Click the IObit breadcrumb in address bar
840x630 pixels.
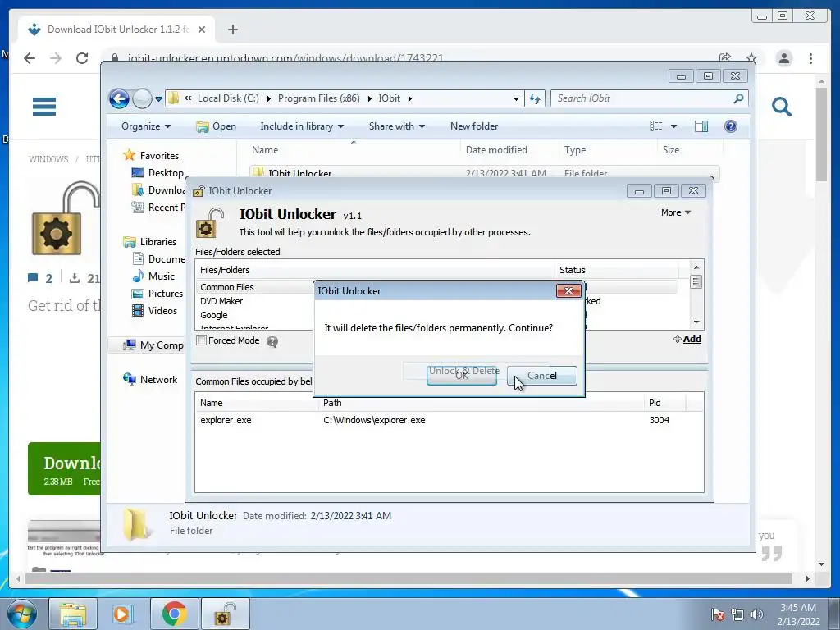389,98
